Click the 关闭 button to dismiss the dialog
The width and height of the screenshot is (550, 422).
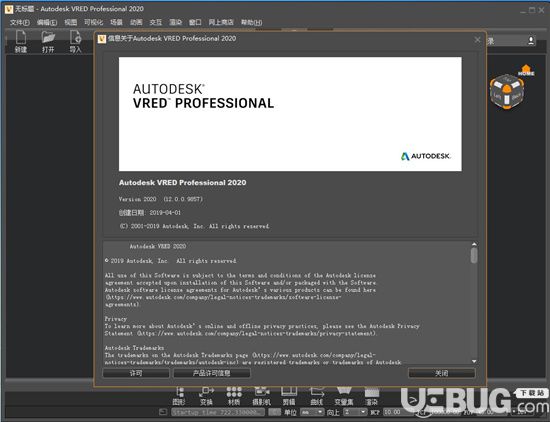click(x=442, y=373)
